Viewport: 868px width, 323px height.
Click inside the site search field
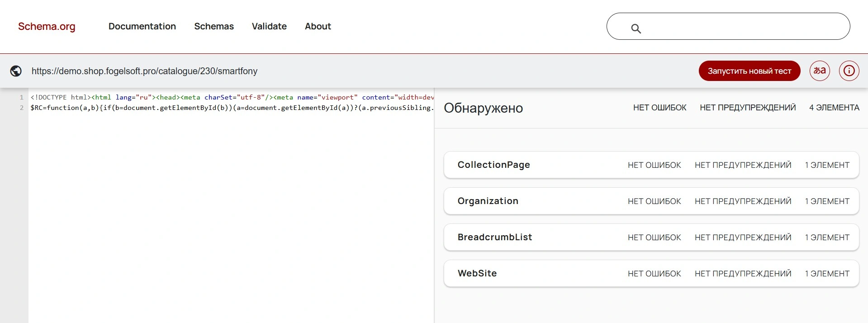742,27
